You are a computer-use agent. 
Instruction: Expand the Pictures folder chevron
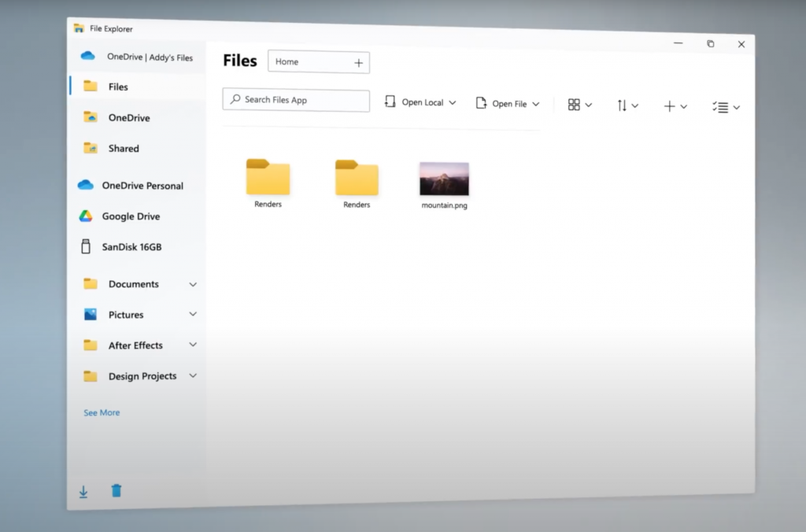click(193, 314)
